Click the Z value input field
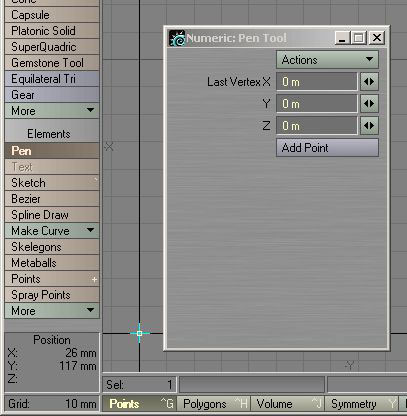 317,126
